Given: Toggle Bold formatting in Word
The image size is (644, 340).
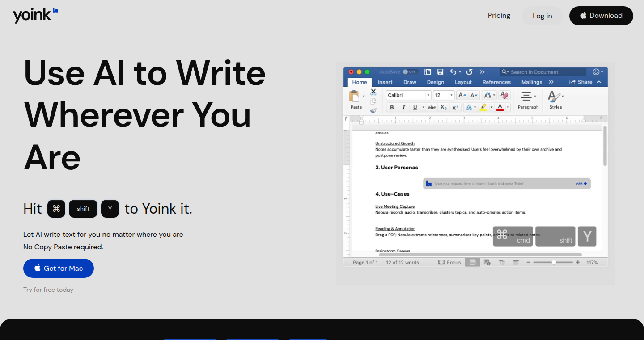Looking at the screenshot, I should [392, 107].
